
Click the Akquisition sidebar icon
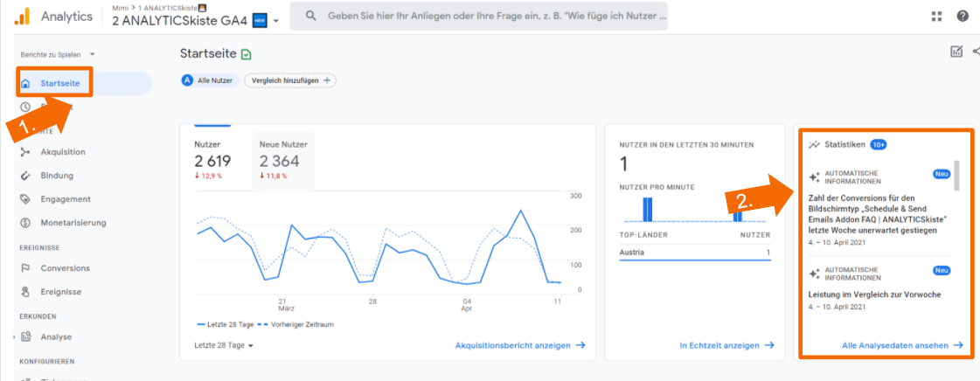coord(25,152)
